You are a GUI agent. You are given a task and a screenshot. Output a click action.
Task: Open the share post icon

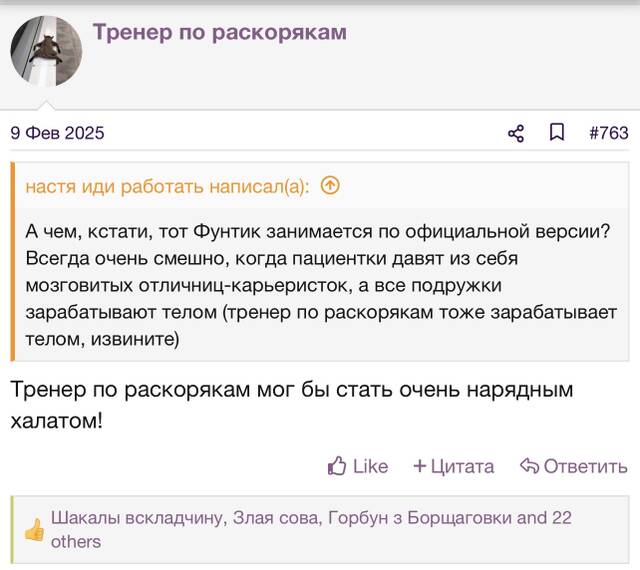(x=516, y=134)
